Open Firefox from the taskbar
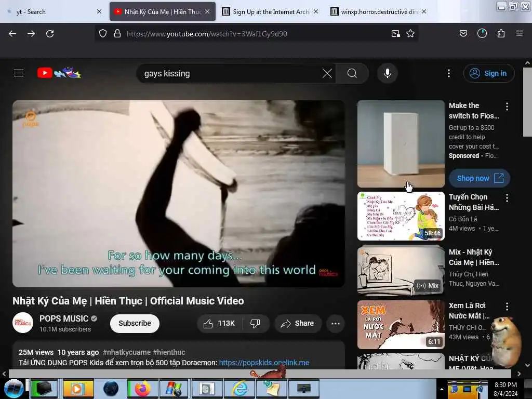 pos(142,389)
